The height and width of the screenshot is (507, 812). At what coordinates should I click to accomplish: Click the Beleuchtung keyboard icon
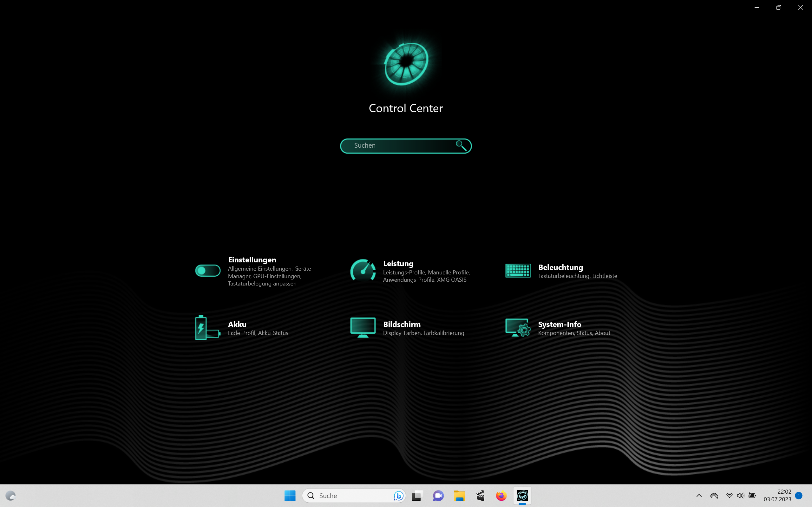(518, 271)
